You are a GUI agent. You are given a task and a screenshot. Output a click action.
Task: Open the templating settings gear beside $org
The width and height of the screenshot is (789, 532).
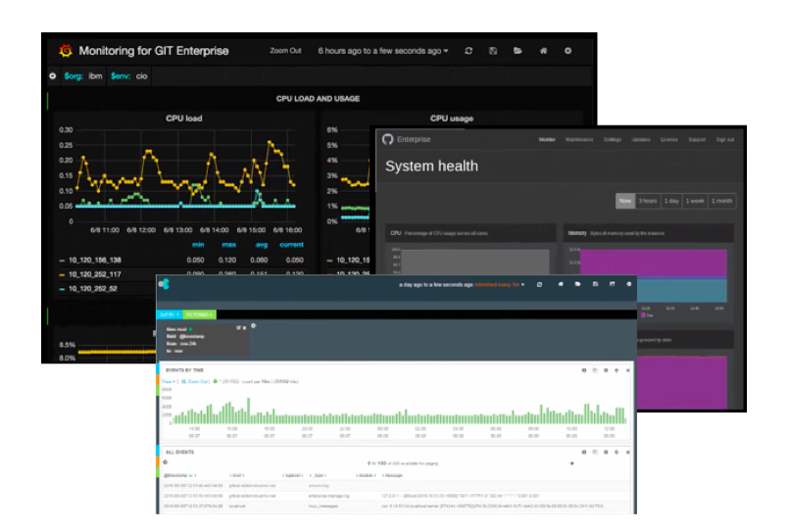point(53,75)
